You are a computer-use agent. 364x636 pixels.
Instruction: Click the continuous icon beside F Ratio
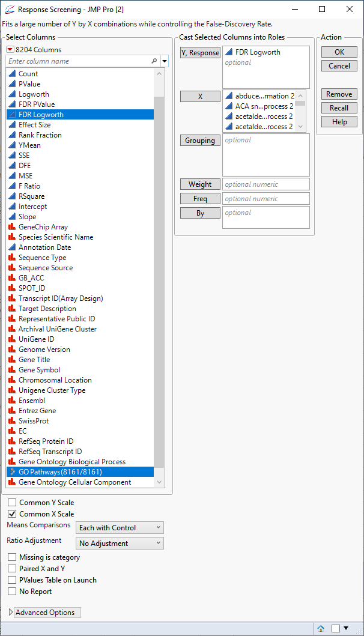(x=12, y=186)
